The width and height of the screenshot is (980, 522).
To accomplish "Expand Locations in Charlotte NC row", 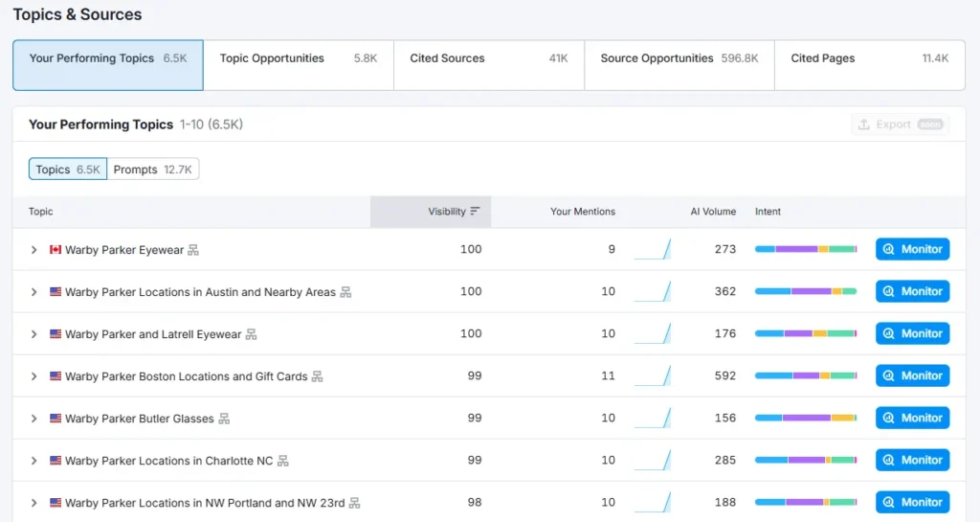I will (33, 461).
